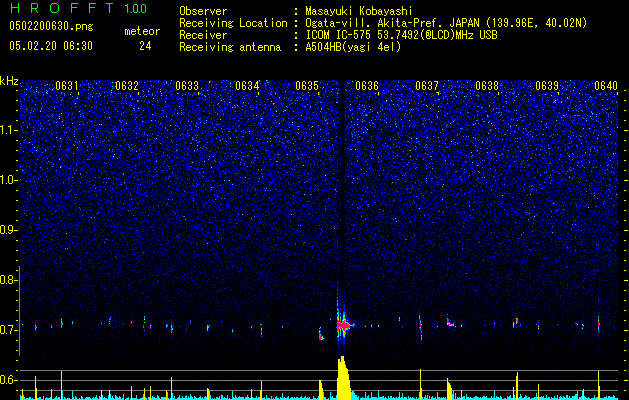The height and width of the screenshot is (400, 629).
Task: Click the 0.9 kHz axis label
Action: (x=8, y=230)
